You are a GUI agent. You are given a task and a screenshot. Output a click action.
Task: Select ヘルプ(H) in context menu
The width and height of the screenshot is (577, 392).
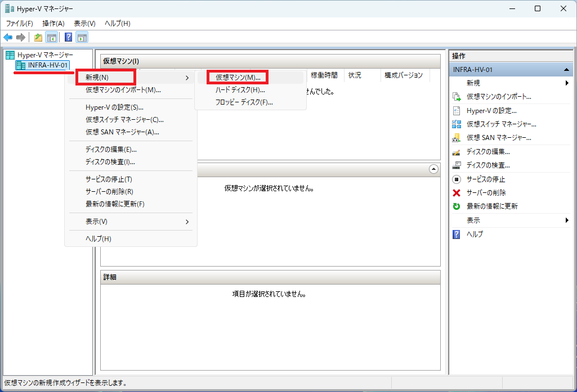131,239
